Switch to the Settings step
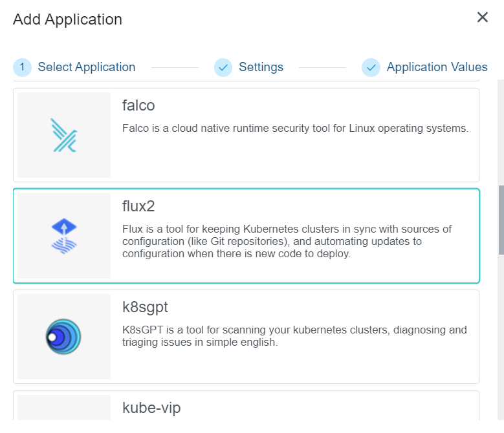 pos(261,67)
